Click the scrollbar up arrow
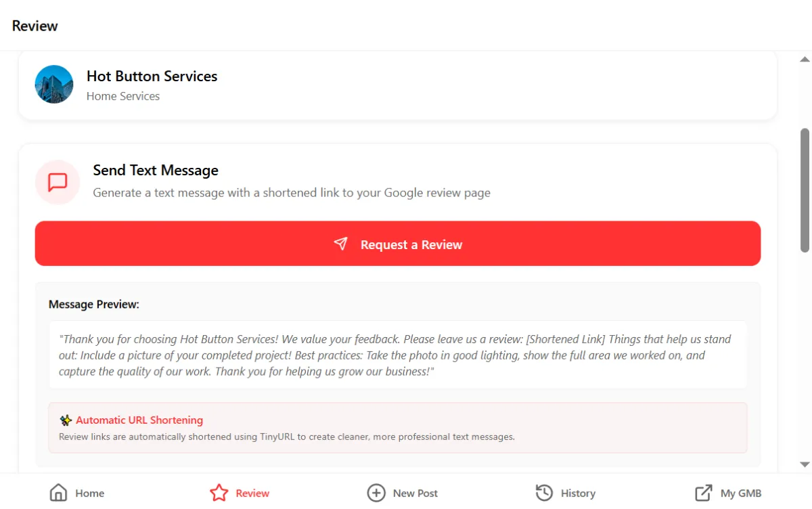The image size is (812, 509). pyautogui.click(x=805, y=59)
